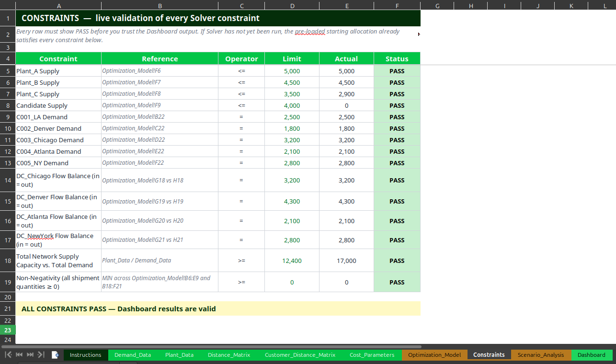The width and height of the screenshot is (616, 364).
Task: Select column G header
Action: pyautogui.click(x=437, y=6)
